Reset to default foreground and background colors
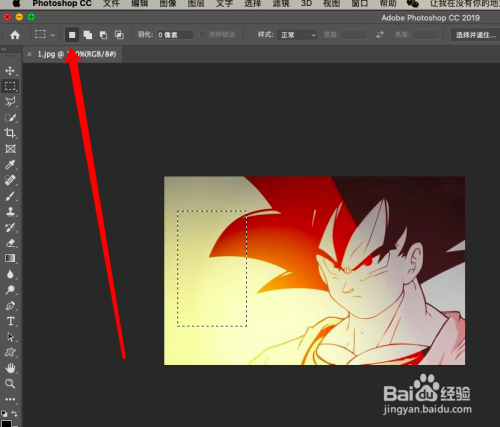 pos(4,413)
